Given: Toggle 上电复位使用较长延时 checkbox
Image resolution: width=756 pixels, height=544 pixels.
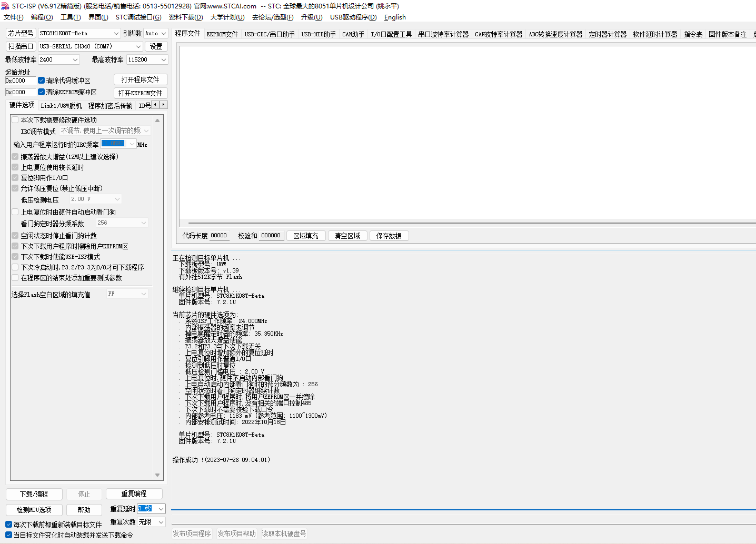Looking at the screenshot, I should click(x=15, y=167).
